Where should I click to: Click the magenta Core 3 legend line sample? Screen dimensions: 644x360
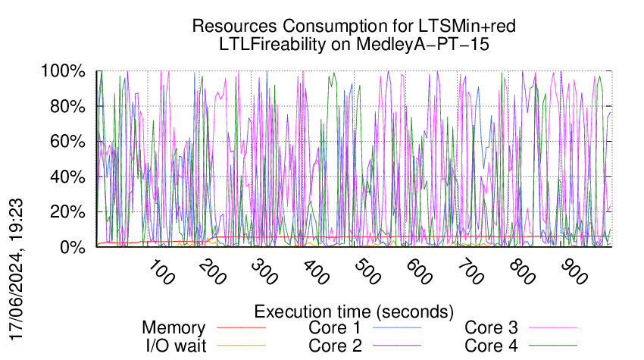(x=553, y=327)
